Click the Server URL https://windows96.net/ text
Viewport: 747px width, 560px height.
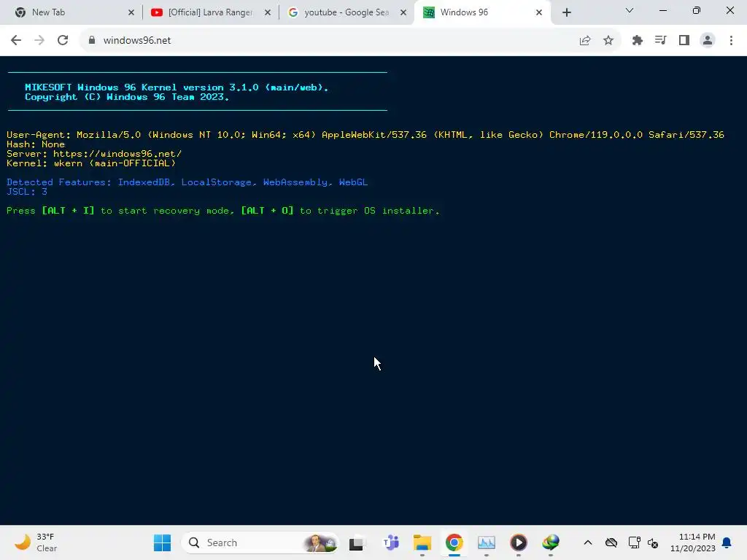click(x=117, y=154)
